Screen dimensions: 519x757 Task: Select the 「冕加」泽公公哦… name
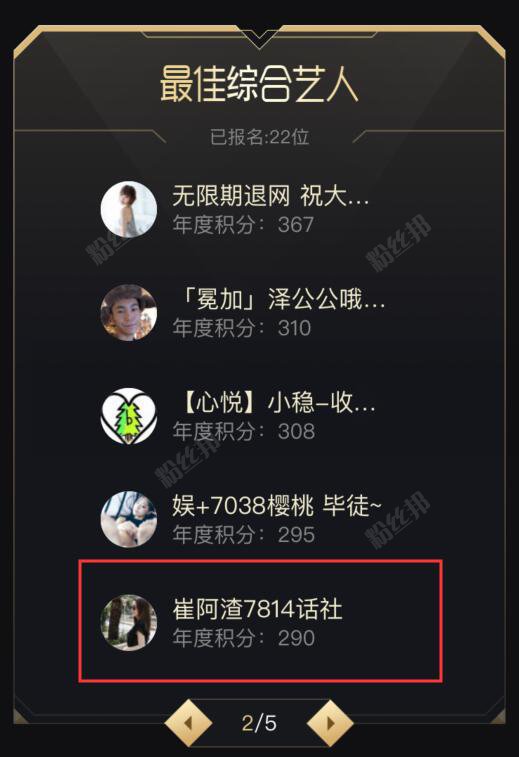click(279, 299)
